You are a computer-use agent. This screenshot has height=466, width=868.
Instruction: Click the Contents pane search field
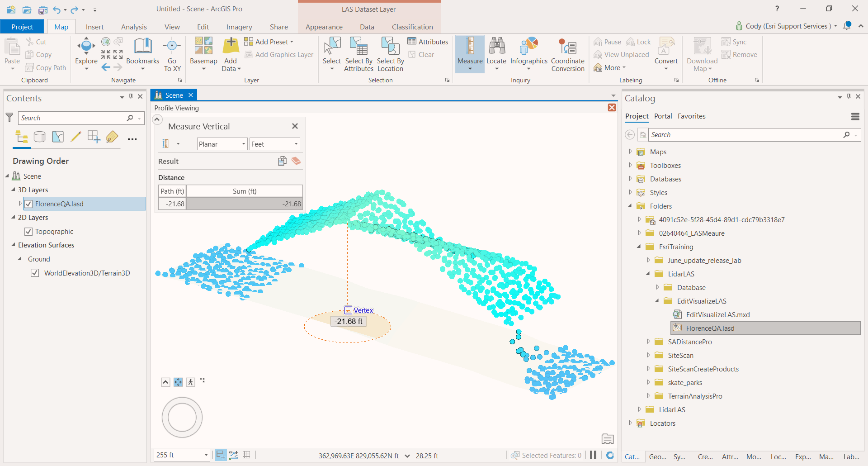tap(72, 118)
